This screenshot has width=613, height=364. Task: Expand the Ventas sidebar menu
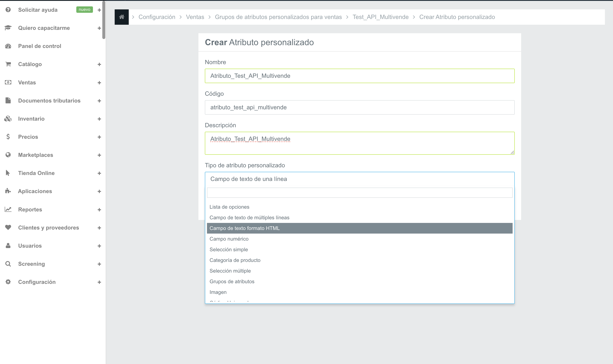99,83
